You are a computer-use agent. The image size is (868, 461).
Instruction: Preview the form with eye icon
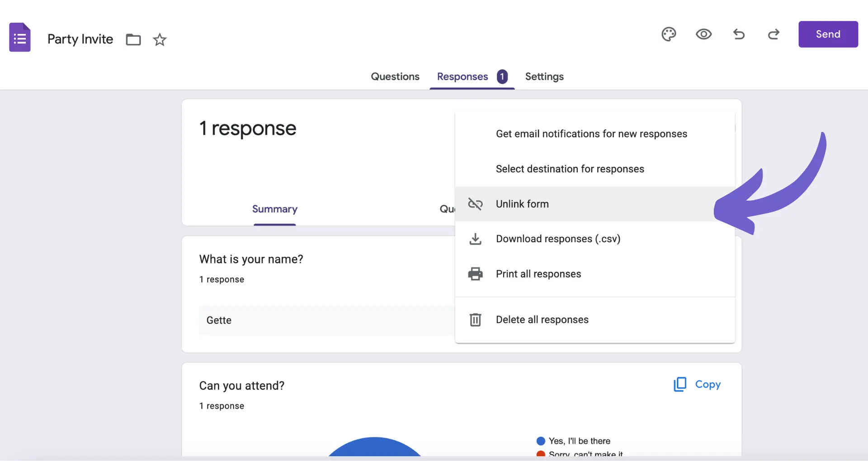pyautogui.click(x=703, y=34)
